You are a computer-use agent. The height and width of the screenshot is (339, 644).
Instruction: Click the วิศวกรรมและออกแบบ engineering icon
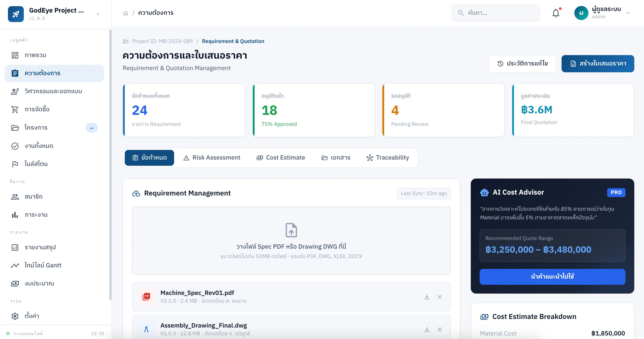[x=15, y=91]
